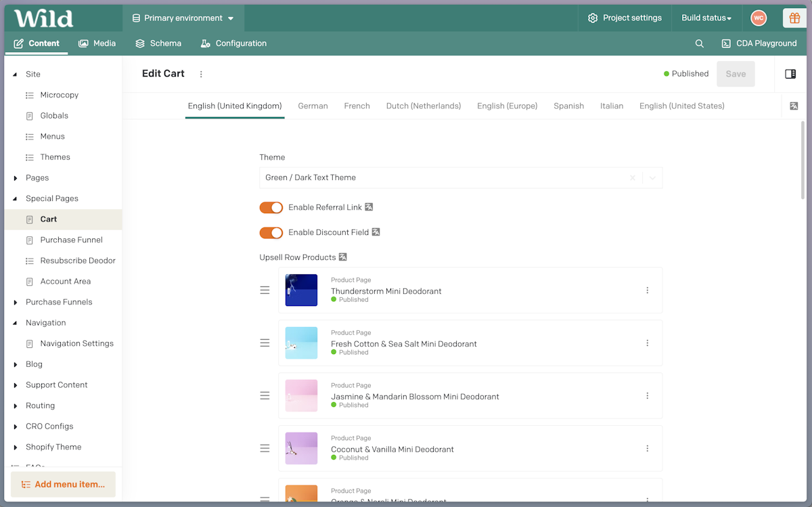Open CDA Playground
This screenshot has width=812, height=507.
[759, 43]
